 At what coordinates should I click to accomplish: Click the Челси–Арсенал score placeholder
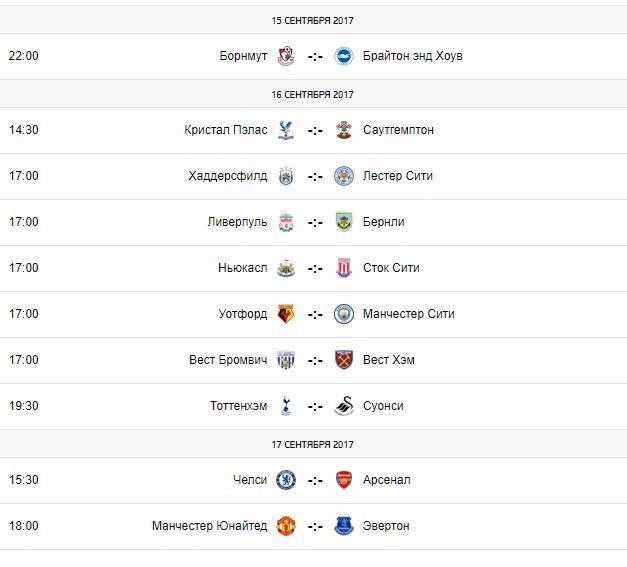pos(315,480)
